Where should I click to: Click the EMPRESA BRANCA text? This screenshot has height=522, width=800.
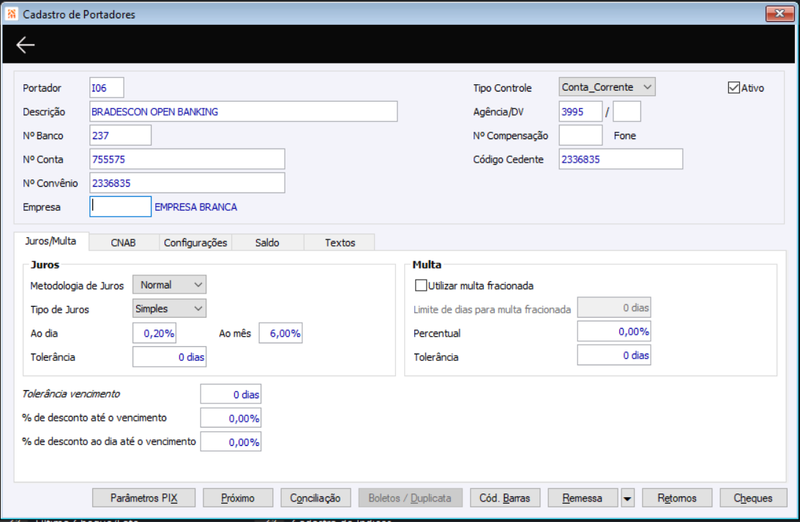coord(196,207)
